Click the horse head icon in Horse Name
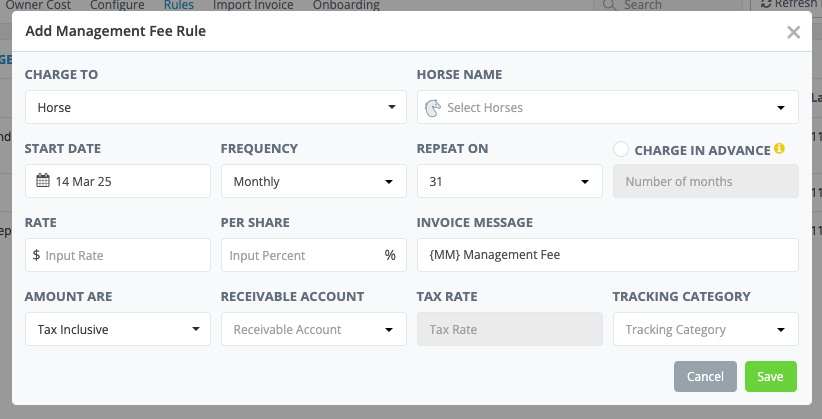The height and width of the screenshot is (419, 822). pyautogui.click(x=433, y=107)
